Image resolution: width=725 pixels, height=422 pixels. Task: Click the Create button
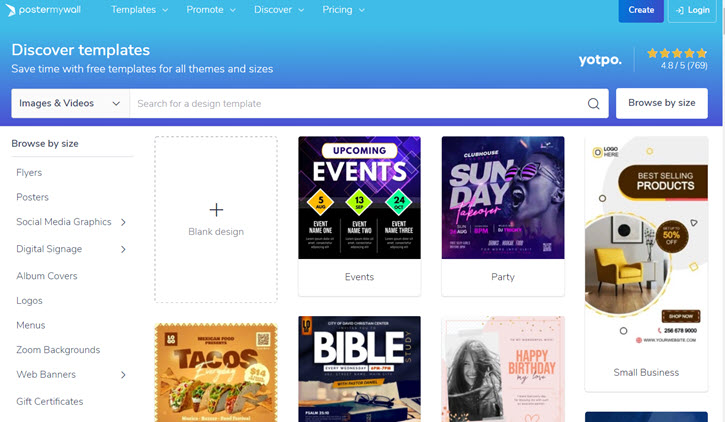(x=641, y=10)
